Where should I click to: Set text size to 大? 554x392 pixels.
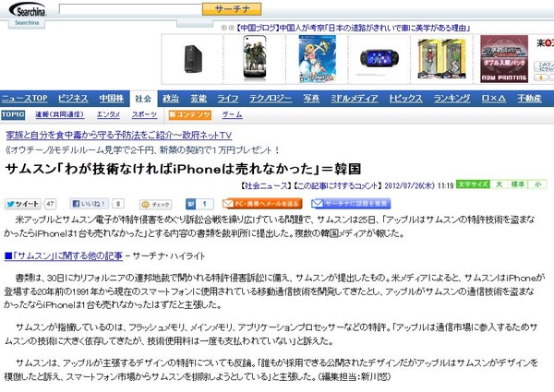499,184
